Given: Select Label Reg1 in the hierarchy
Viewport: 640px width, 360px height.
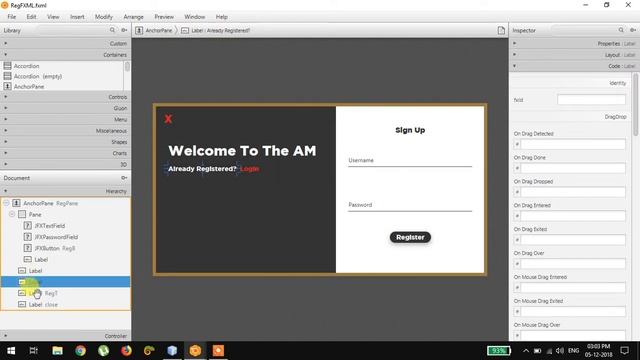Looking at the screenshot, I should [x=66, y=293].
